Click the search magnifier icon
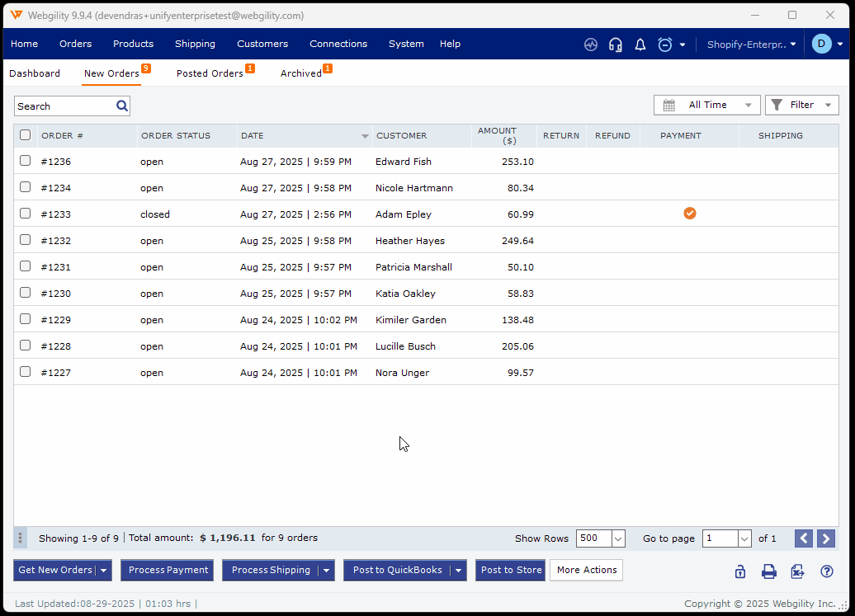The height and width of the screenshot is (616, 855). 122,106
